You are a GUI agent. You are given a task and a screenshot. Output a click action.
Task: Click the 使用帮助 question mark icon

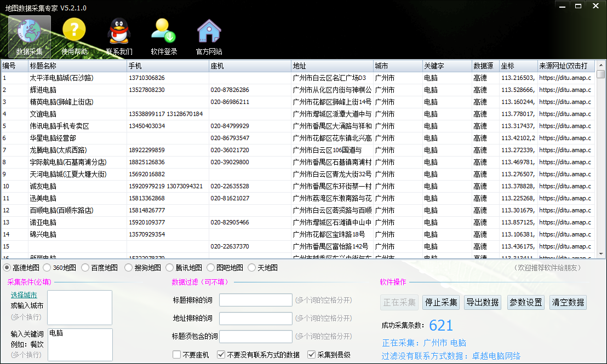[x=75, y=32]
